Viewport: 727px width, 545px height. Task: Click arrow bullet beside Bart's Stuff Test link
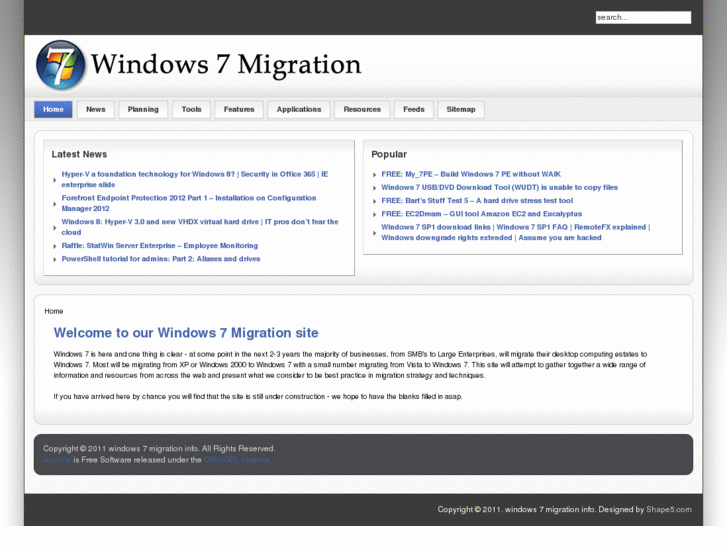[x=375, y=201]
